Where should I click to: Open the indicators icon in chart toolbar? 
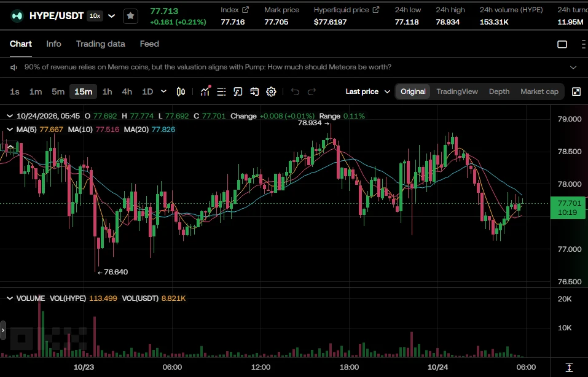pyautogui.click(x=205, y=91)
